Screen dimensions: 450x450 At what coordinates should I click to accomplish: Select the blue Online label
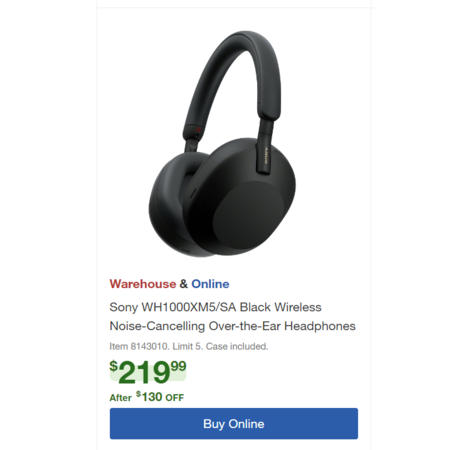coord(210,284)
